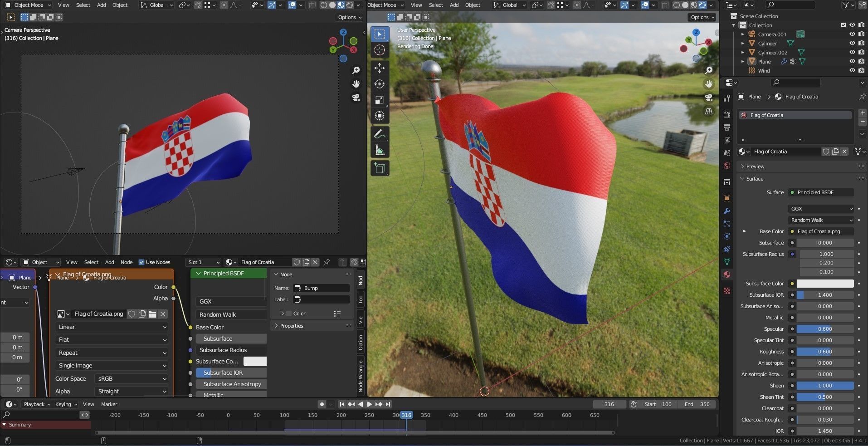Disable Camera.001 in renders

coord(861,34)
